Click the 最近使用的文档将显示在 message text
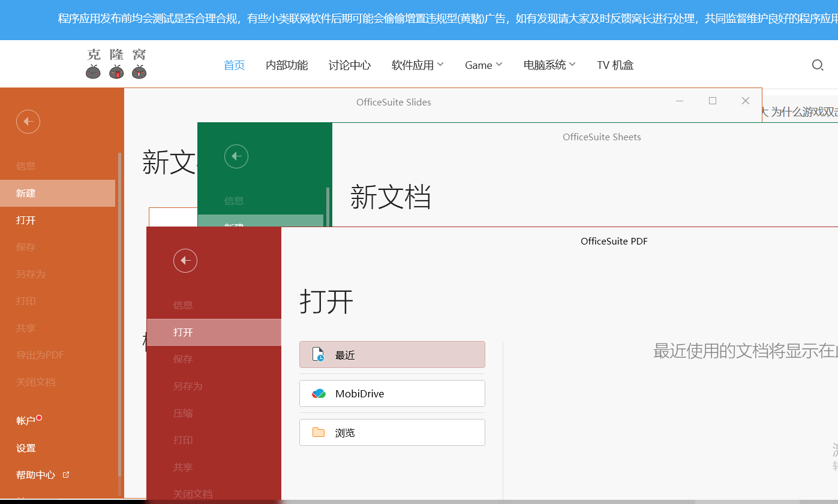Viewport: 838px width, 504px height. point(745,351)
